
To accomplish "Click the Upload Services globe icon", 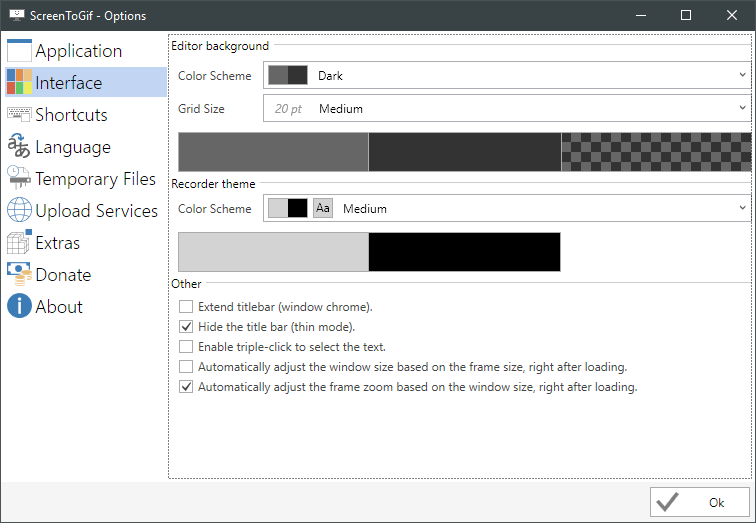I will [x=19, y=210].
